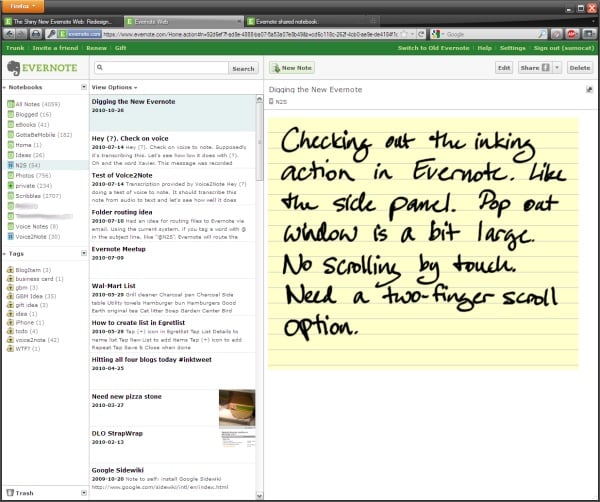Select Blogged notebook icon

click(x=11, y=114)
